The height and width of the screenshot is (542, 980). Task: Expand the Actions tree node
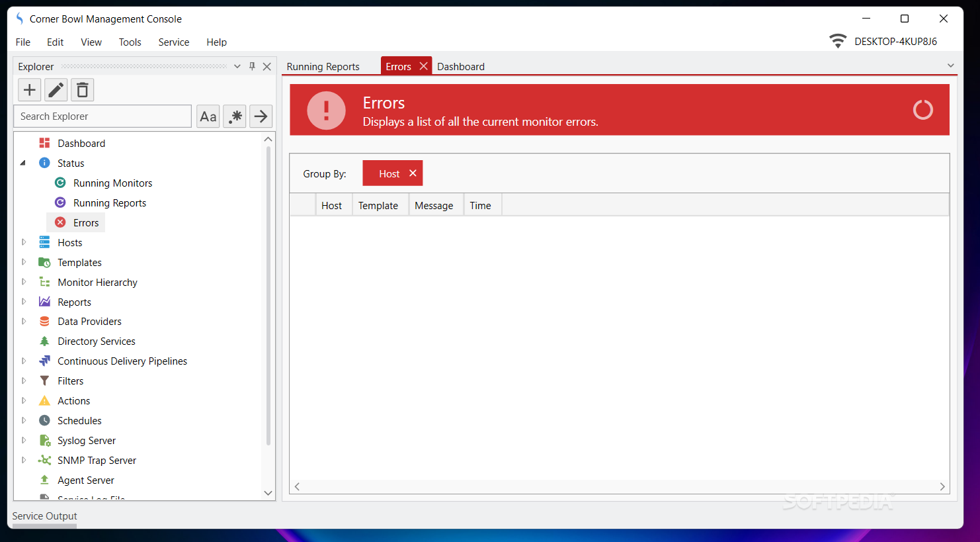(x=24, y=400)
